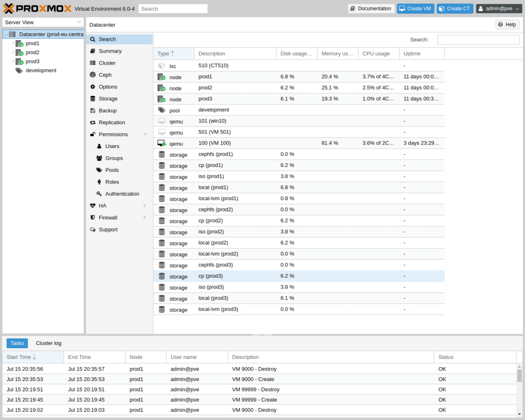The image size is (525, 420).
Task: Click the Firewall shield icon
Action: [x=93, y=217]
